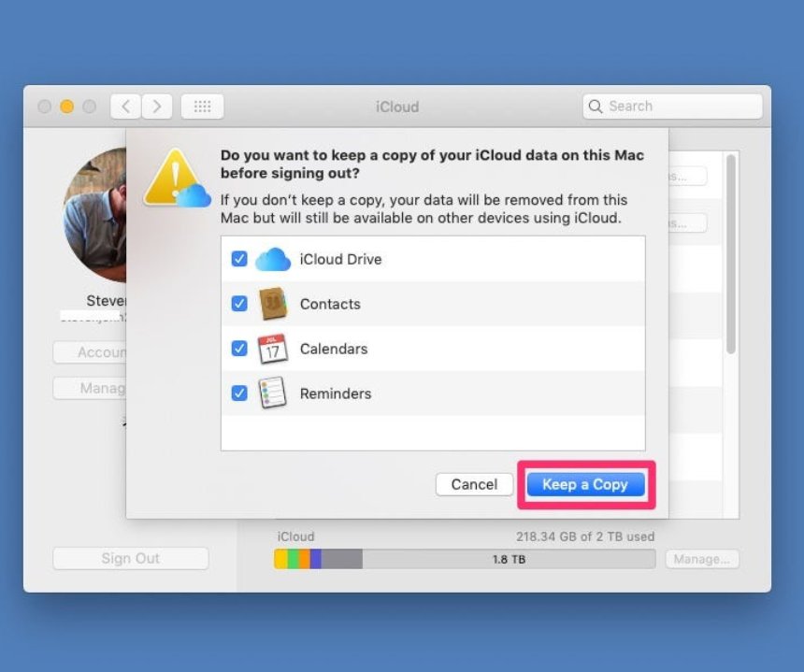Click the Sign Out button
Image resolution: width=804 pixels, height=672 pixels.
tap(130, 558)
